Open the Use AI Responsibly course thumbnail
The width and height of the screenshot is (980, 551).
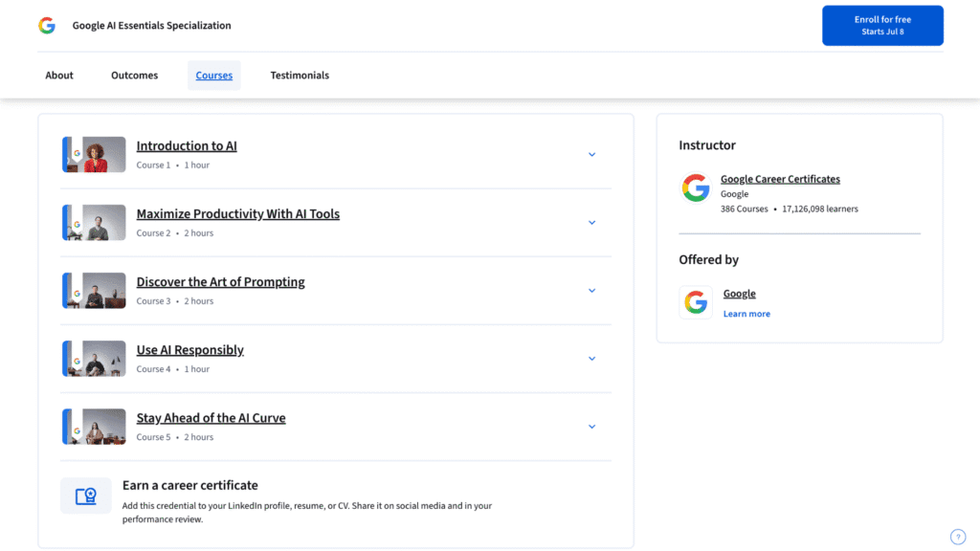coord(94,359)
